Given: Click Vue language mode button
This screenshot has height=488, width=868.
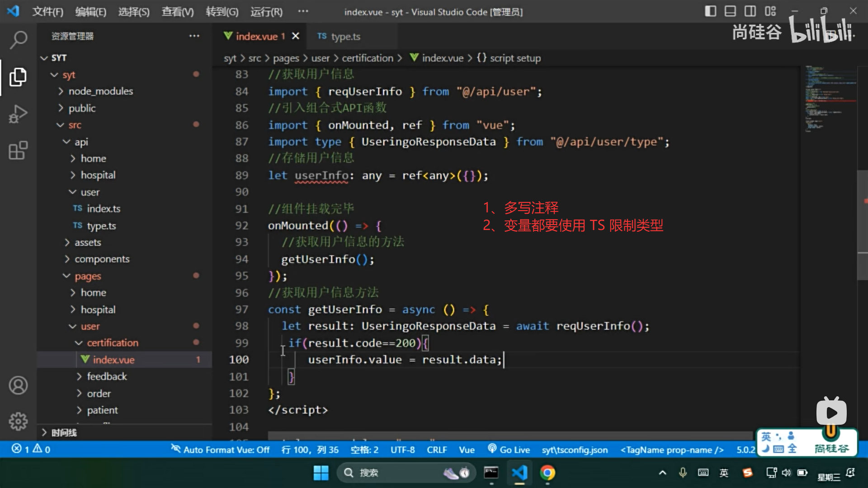Looking at the screenshot, I should pyautogui.click(x=467, y=450).
